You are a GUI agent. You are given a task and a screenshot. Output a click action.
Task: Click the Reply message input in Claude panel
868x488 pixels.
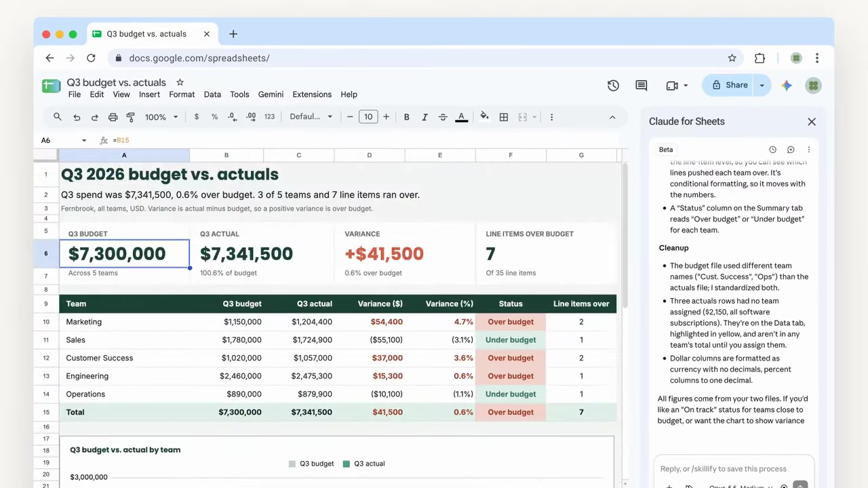coord(733,469)
